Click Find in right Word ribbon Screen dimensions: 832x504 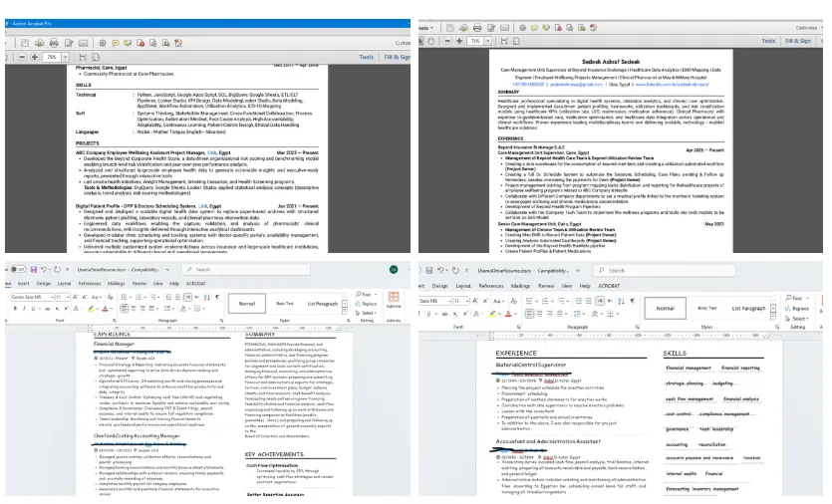click(x=794, y=298)
